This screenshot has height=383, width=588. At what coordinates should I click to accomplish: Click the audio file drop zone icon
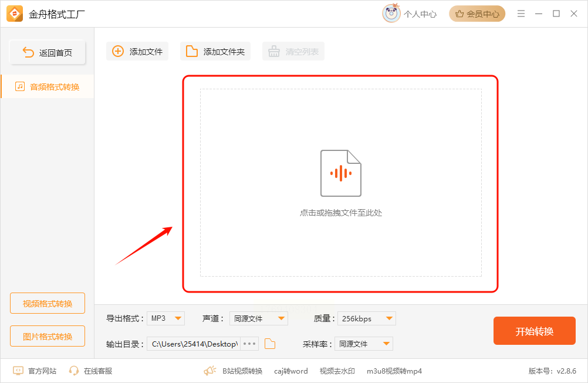point(340,173)
